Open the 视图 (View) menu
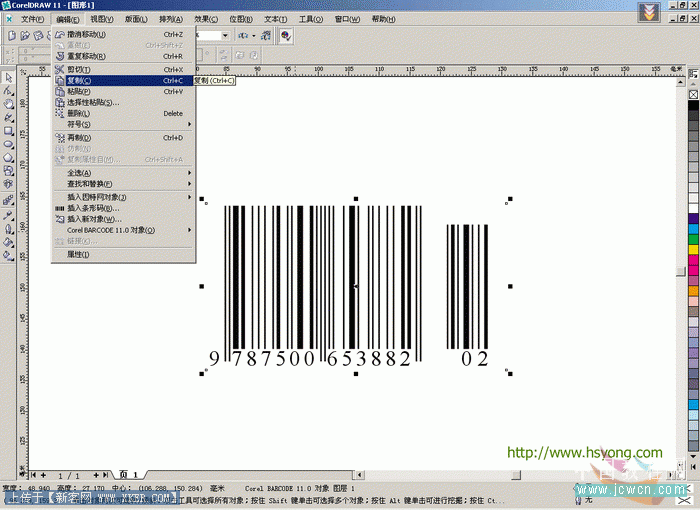Image resolution: width=700 pixels, height=510 pixels. tap(101, 19)
